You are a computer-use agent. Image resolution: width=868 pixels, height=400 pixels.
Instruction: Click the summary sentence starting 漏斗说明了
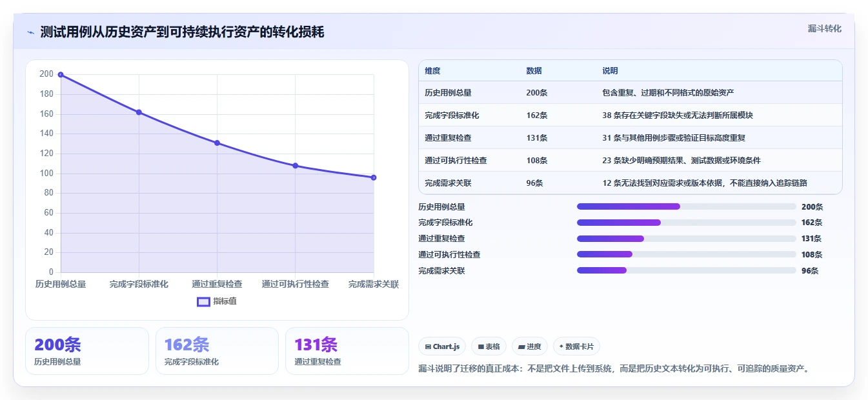point(614,369)
